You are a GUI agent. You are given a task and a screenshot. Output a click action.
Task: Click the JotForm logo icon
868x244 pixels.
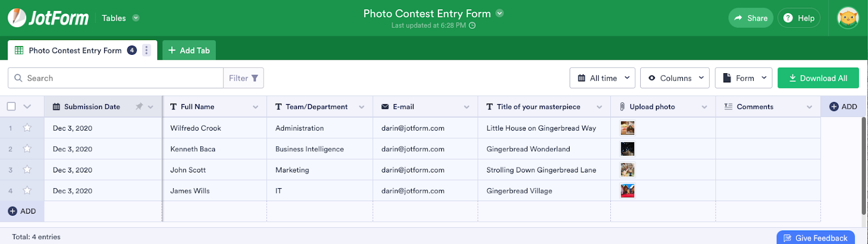[17, 18]
